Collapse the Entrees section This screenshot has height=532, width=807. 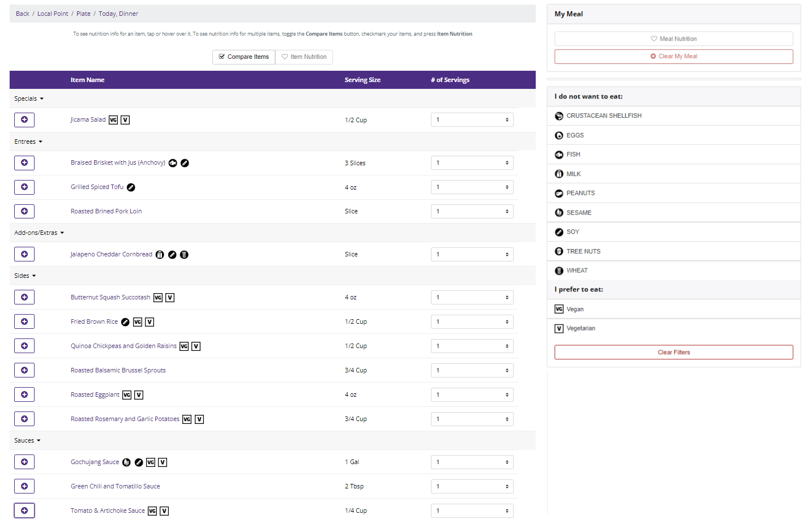[x=28, y=142]
